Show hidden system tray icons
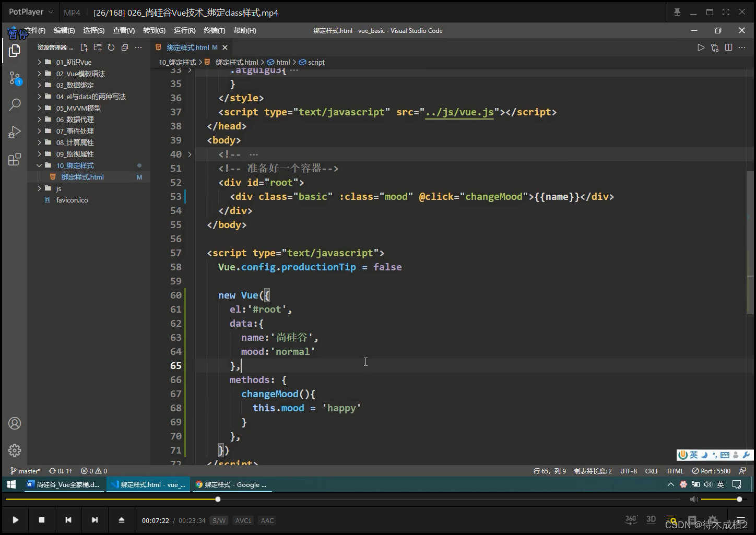 (671, 484)
